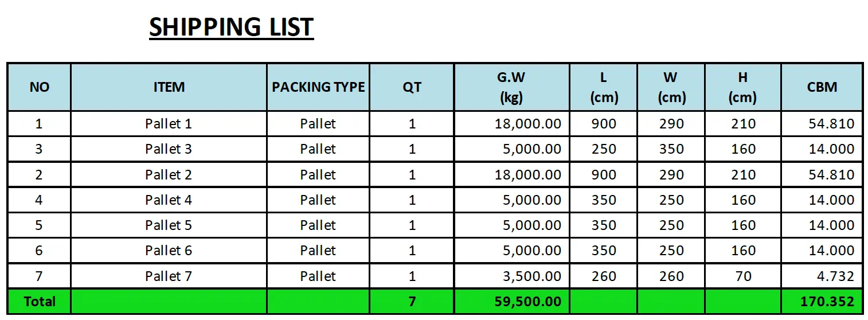Select the CBM column header
The image size is (868, 320).
coord(822,87)
